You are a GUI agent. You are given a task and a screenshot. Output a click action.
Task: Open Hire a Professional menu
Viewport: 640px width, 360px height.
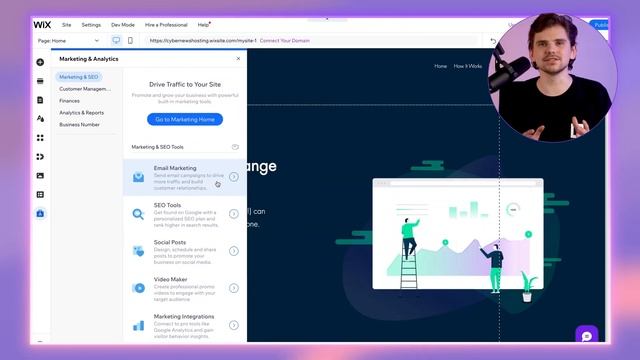(166, 25)
